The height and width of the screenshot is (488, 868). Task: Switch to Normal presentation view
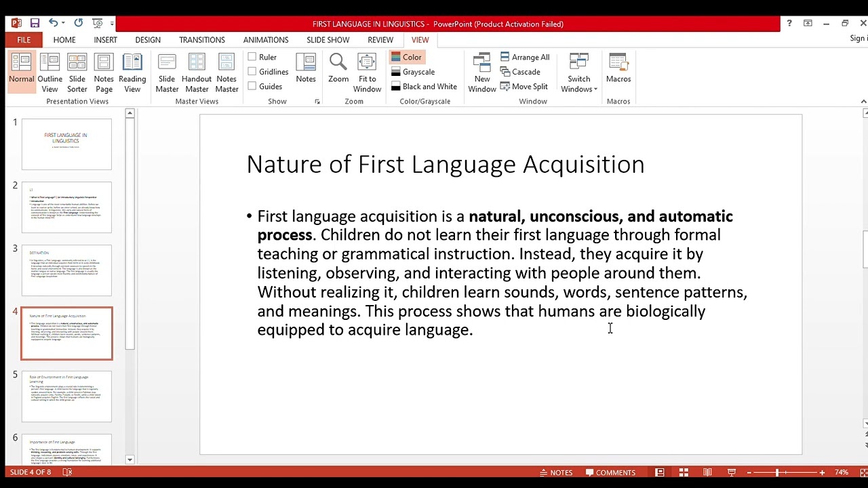(21, 73)
